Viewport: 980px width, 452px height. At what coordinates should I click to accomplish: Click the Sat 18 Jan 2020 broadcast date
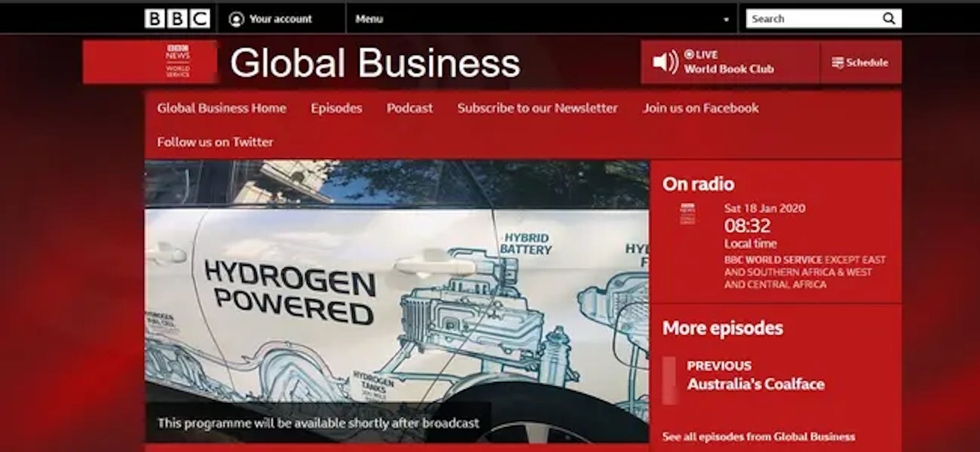(x=764, y=208)
